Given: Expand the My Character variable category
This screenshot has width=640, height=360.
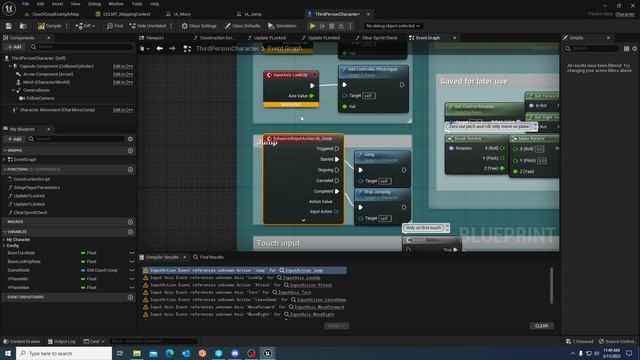Looking at the screenshot, I should pos(4,240).
